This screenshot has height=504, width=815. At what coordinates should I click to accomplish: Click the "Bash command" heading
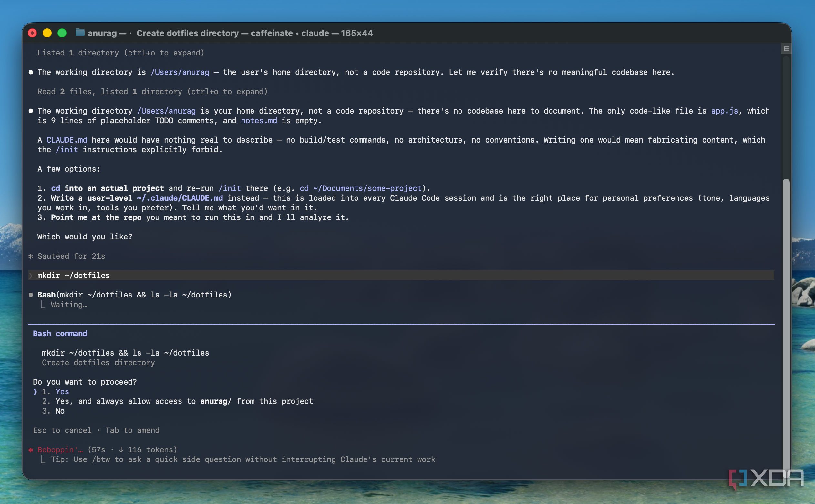60,334
